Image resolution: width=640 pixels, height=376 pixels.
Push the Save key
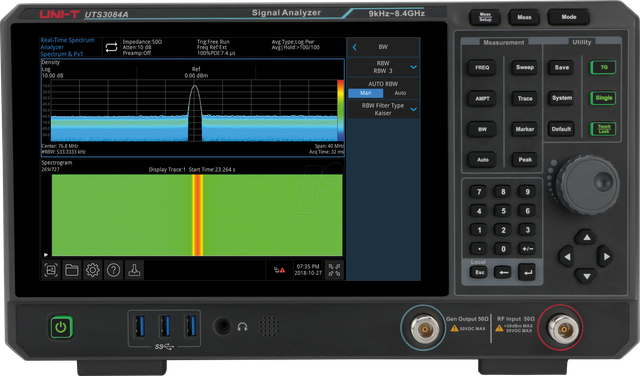pyautogui.click(x=562, y=67)
